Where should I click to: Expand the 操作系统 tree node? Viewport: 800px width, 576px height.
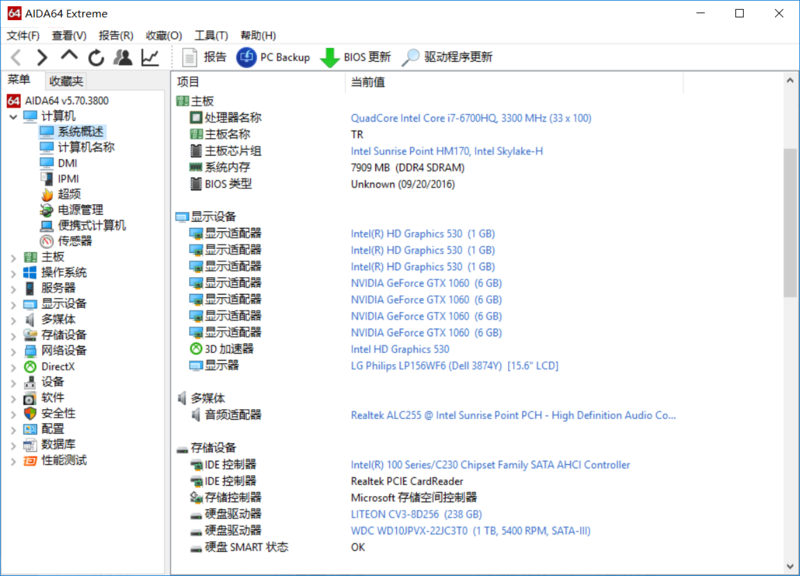point(13,273)
